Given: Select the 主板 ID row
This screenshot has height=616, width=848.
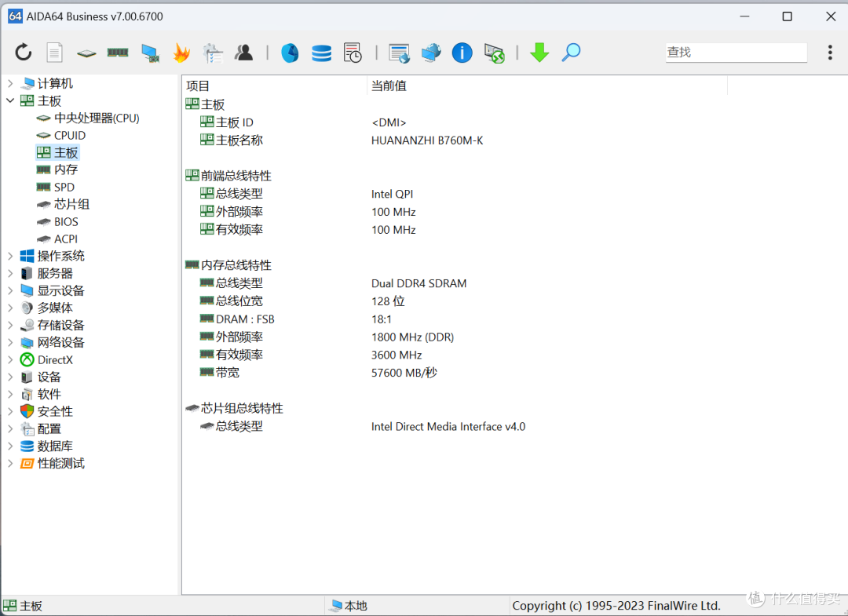Looking at the screenshot, I should [x=303, y=122].
